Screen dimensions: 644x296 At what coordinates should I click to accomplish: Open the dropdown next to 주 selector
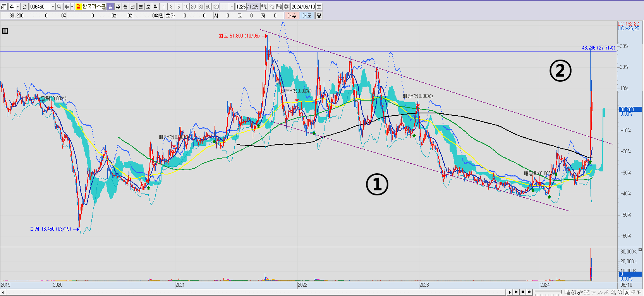click(x=17, y=7)
